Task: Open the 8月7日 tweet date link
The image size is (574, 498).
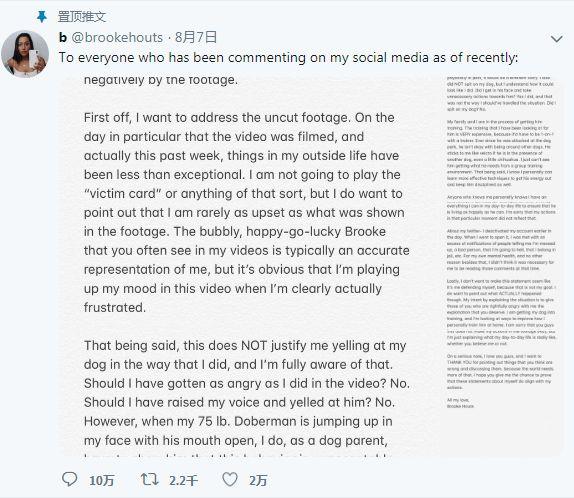Action: click(x=196, y=37)
